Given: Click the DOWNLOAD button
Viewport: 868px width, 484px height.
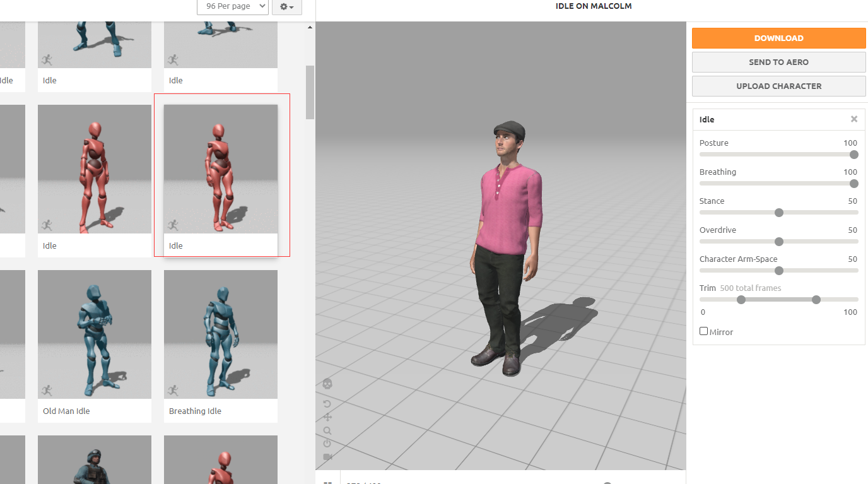Looking at the screenshot, I should click(778, 38).
